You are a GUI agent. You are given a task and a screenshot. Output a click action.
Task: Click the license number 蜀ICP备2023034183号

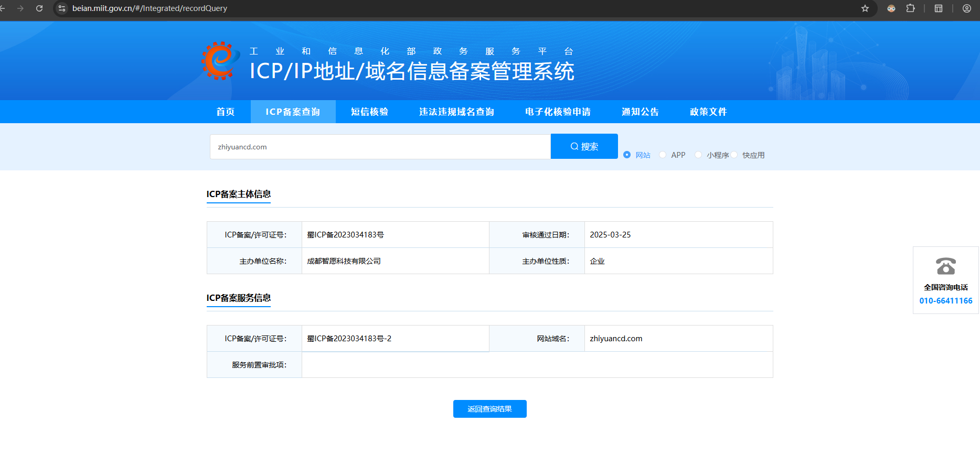point(346,235)
